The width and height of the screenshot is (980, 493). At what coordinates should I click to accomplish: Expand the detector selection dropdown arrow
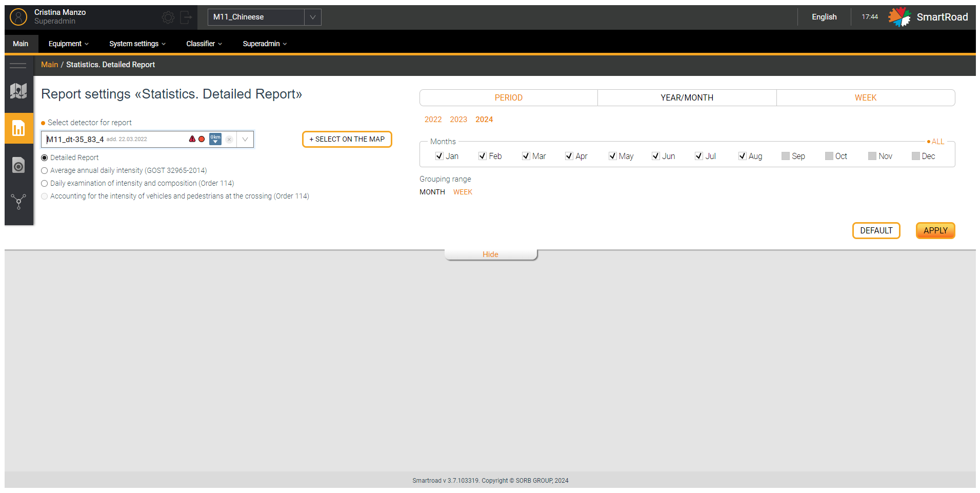coord(245,140)
